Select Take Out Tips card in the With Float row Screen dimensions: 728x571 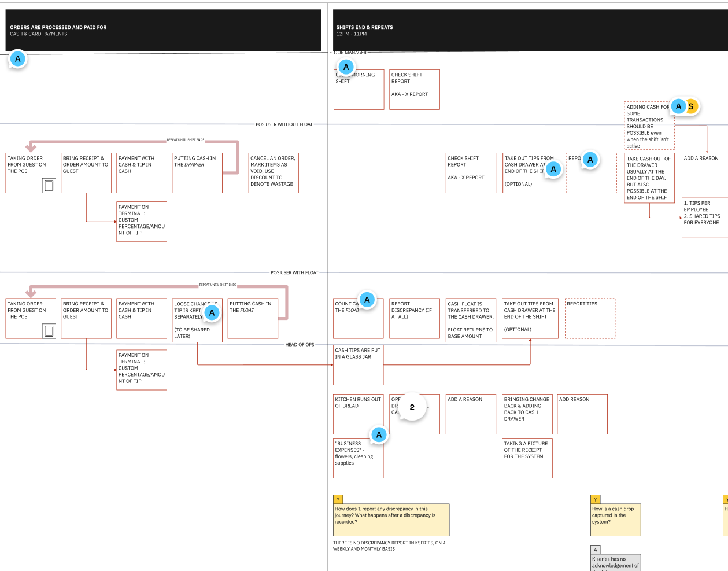530,319
